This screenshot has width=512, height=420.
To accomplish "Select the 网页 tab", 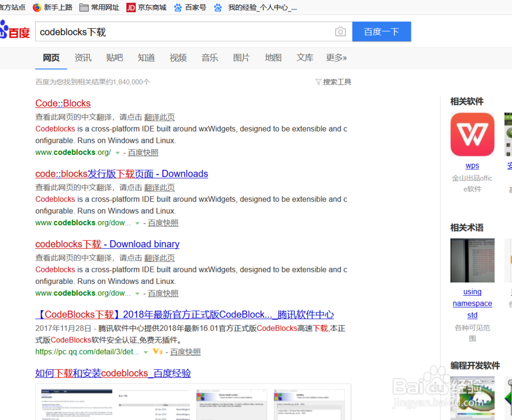I will click(x=51, y=58).
